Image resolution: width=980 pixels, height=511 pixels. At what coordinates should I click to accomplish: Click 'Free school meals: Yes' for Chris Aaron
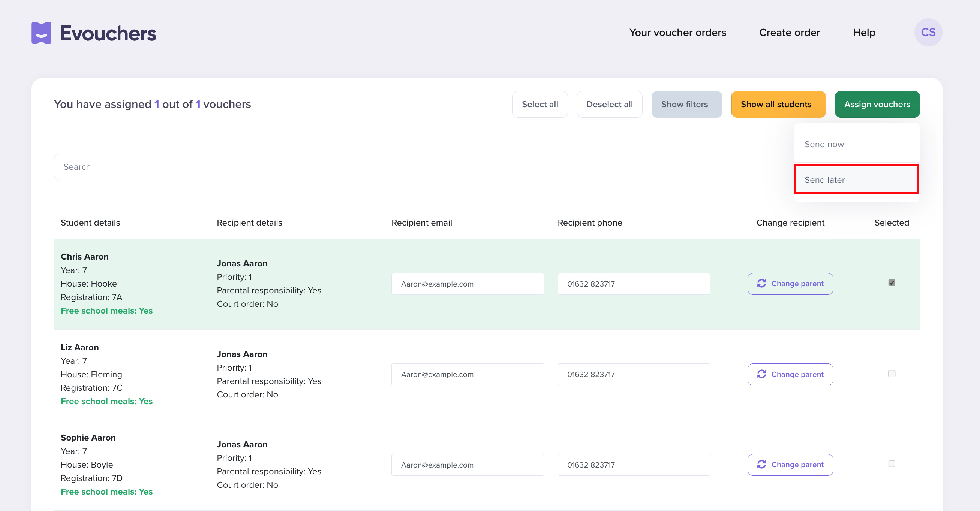(106, 311)
